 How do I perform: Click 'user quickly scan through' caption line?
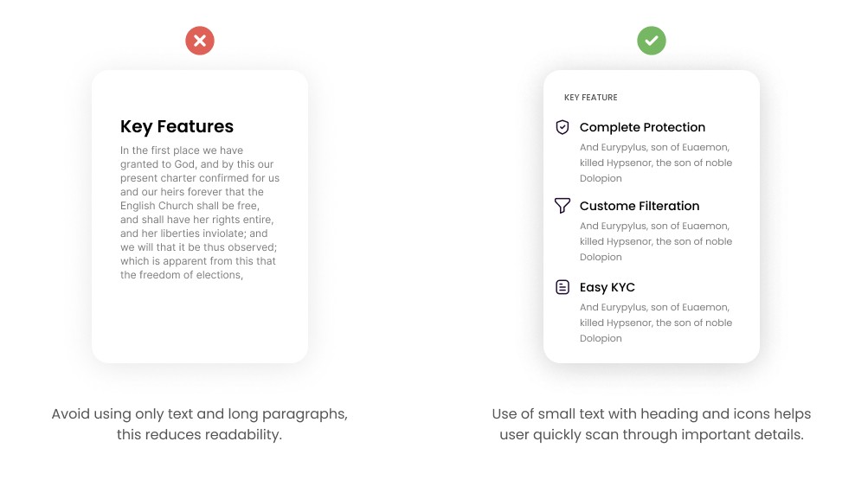click(652, 434)
